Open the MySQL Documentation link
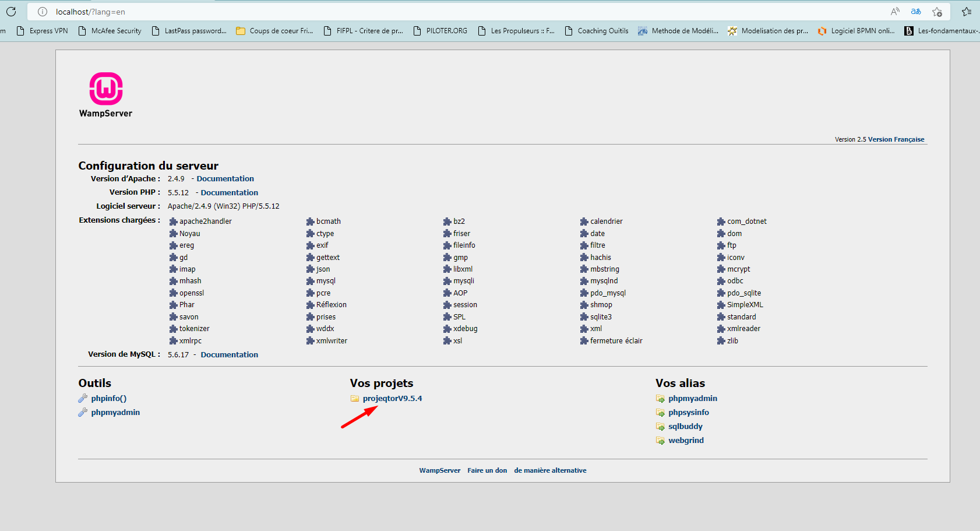This screenshot has width=980, height=531. pyautogui.click(x=229, y=355)
